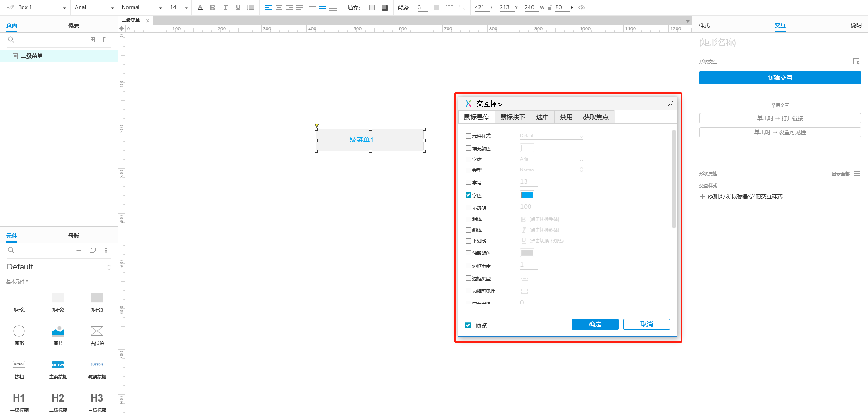Uncheck the 预览 checkbox
Screen dimensions: 868x416
pos(468,325)
